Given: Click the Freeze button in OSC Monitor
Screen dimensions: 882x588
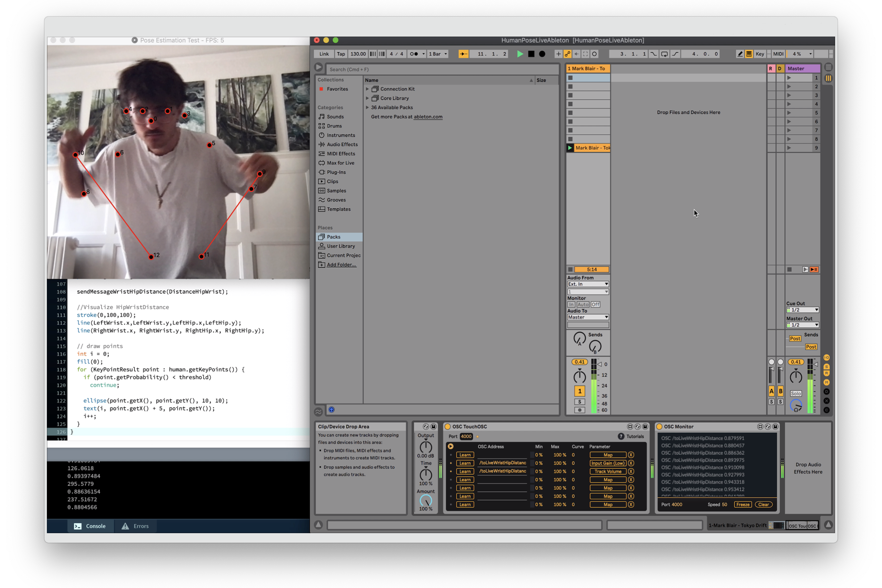Looking at the screenshot, I should click(743, 505).
